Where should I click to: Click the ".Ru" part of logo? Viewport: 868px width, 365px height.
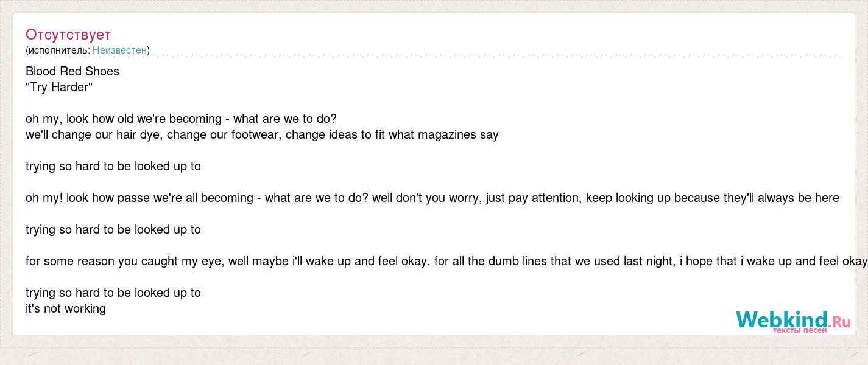(839, 321)
